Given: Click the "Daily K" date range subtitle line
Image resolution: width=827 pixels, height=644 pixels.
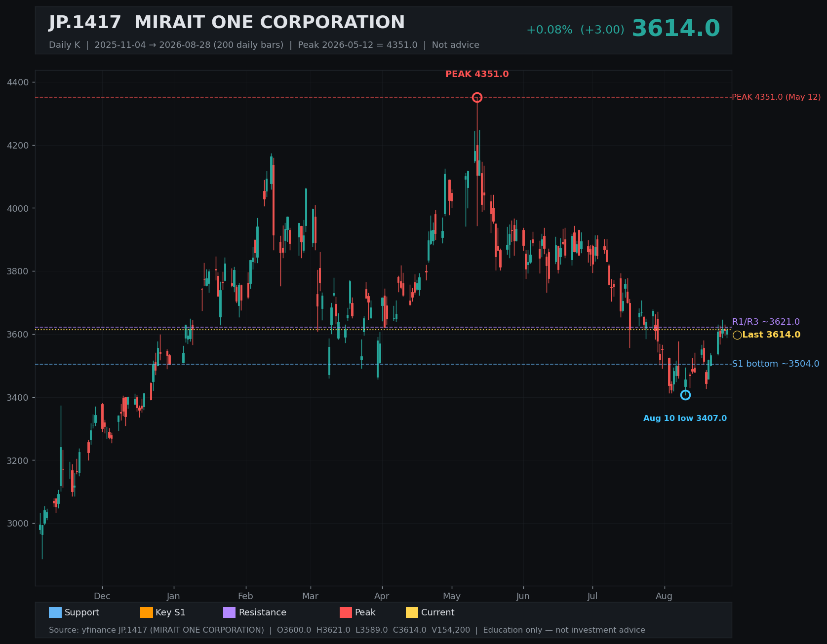Looking at the screenshot, I should (264, 45).
